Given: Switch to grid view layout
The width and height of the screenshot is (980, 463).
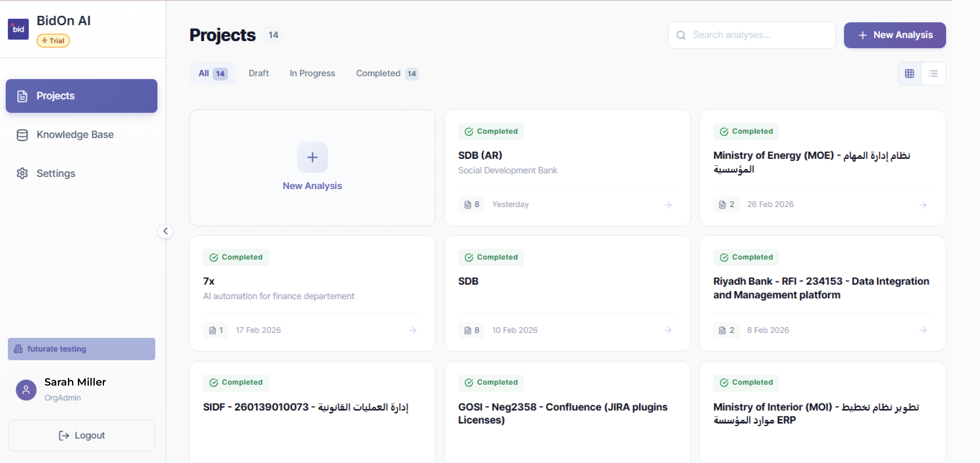Looking at the screenshot, I should pos(909,73).
